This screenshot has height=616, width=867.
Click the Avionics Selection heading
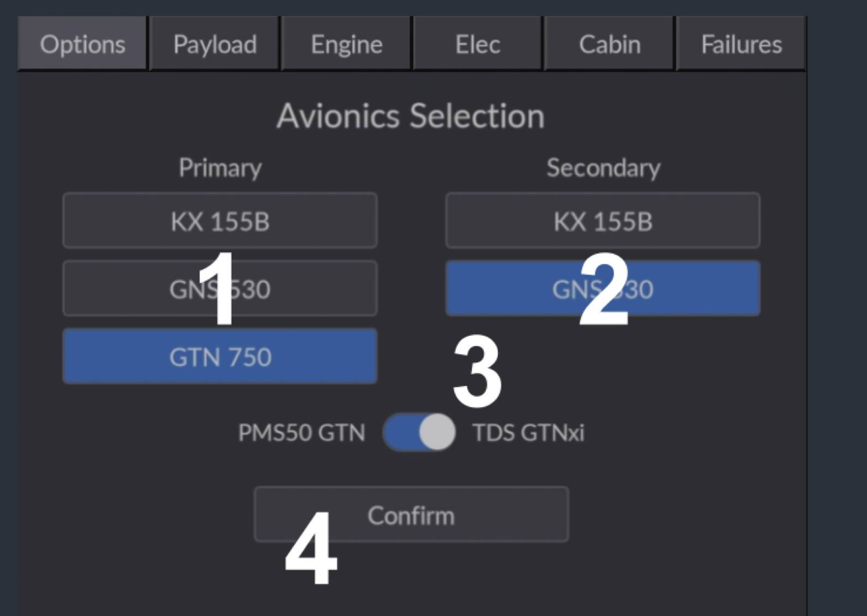(411, 116)
